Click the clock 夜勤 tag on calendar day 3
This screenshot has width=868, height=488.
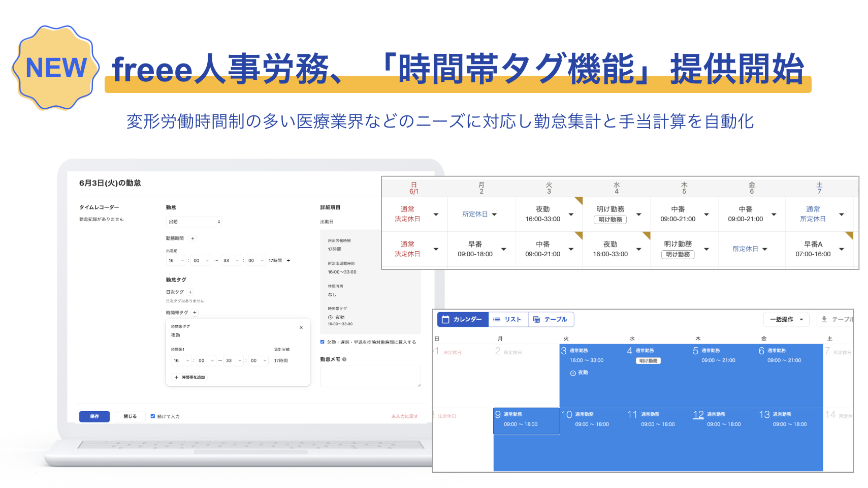579,373
